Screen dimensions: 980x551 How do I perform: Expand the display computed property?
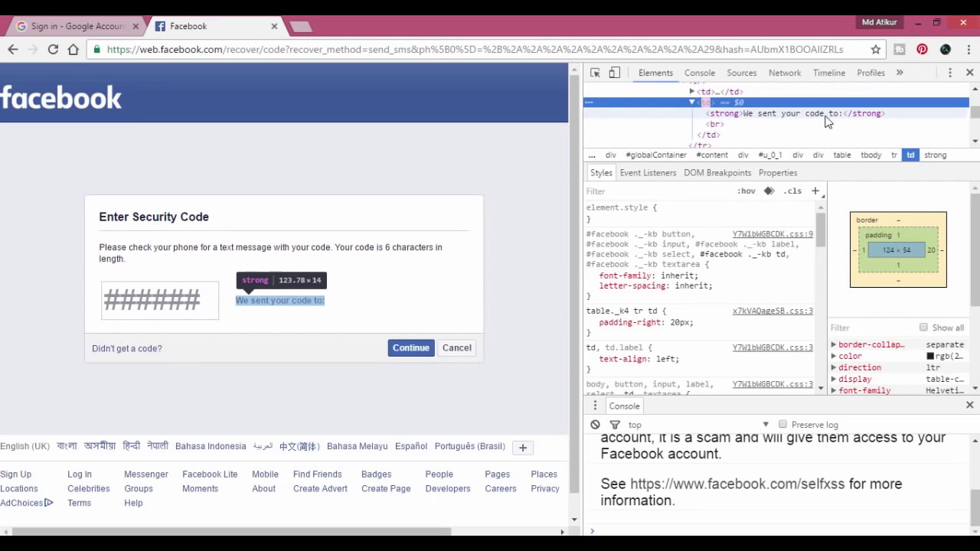(834, 380)
